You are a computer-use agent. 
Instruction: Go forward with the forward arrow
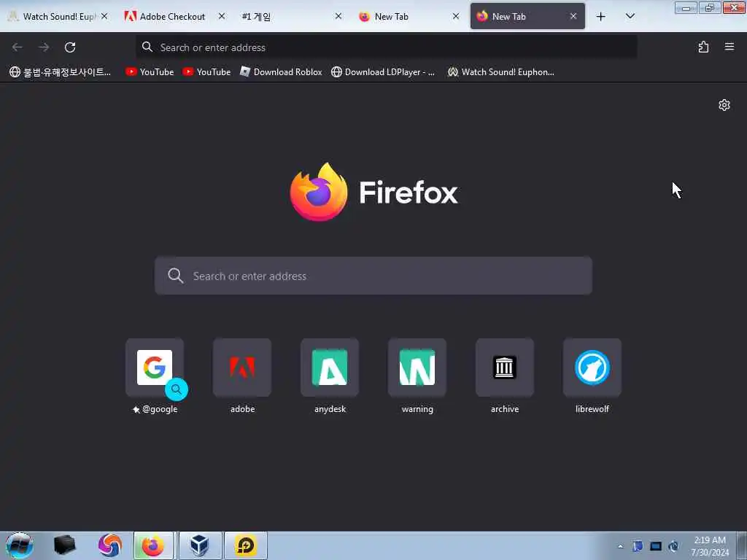[x=44, y=47]
